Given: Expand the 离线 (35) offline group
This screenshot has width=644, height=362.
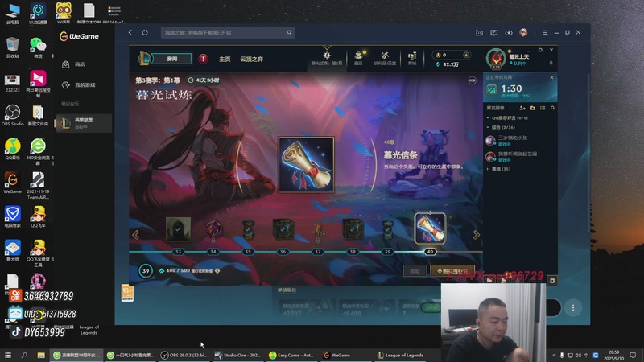Looking at the screenshot, I should pyautogui.click(x=488, y=169).
